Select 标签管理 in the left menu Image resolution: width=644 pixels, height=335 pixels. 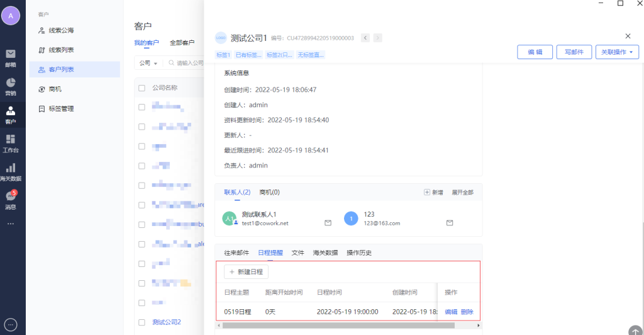[x=61, y=108]
